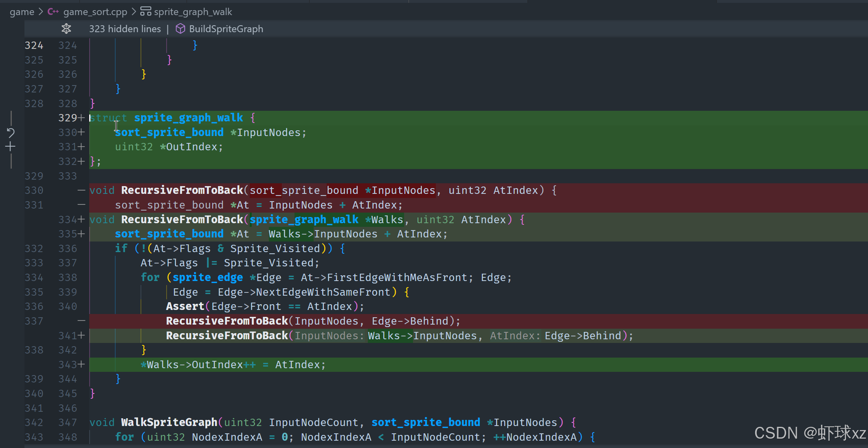Click the unfold hidden lines icon
Screen dimensions: 868x448
point(66,29)
